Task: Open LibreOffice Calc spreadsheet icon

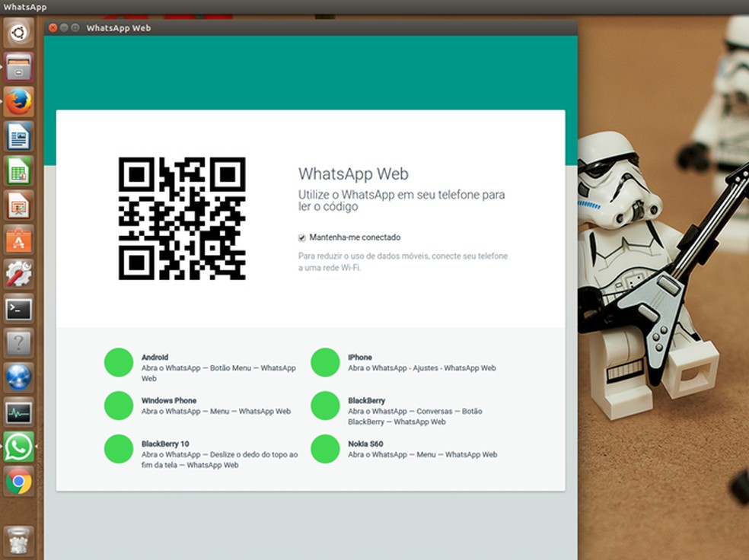Action: pos(18,171)
